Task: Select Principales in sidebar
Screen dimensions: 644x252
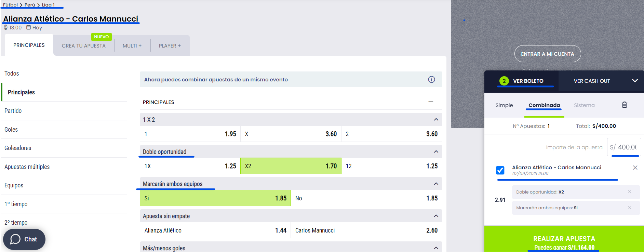Action: click(x=21, y=92)
